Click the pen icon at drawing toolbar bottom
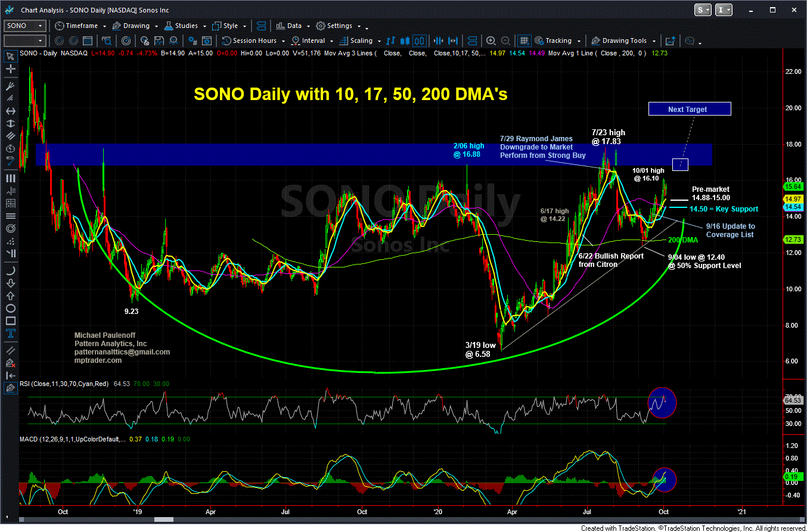 pos(10,388)
